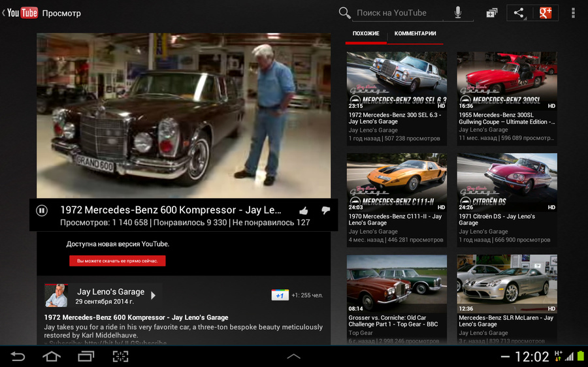Tap the Android back navigation icon
The width and height of the screenshot is (588, 367).
click(x=17, y=356)
